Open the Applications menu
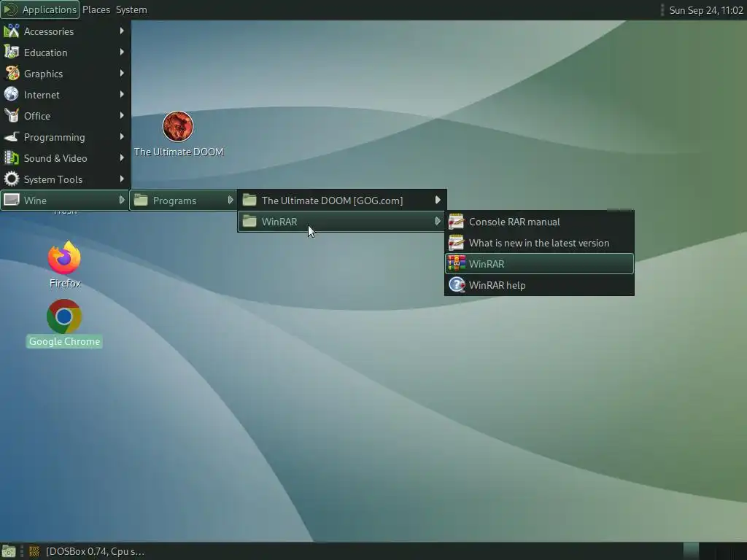Screen dimensions: 747x560 point(40,9)
